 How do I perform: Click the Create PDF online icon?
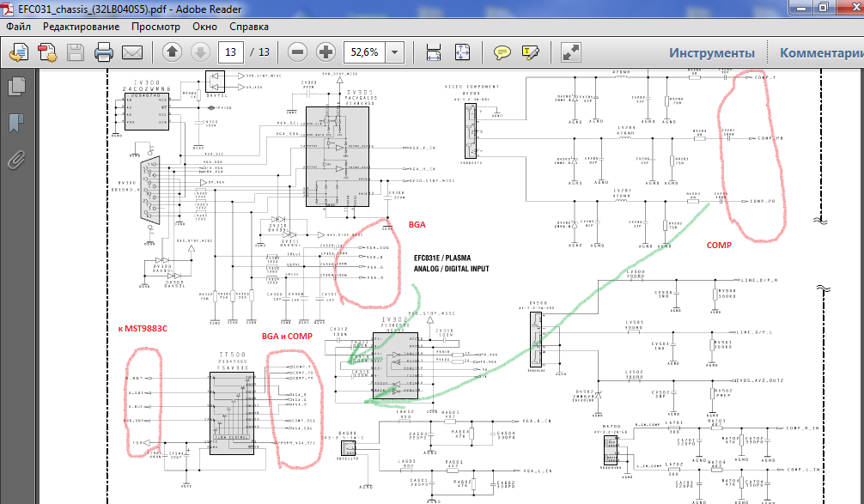coord(46,52)
